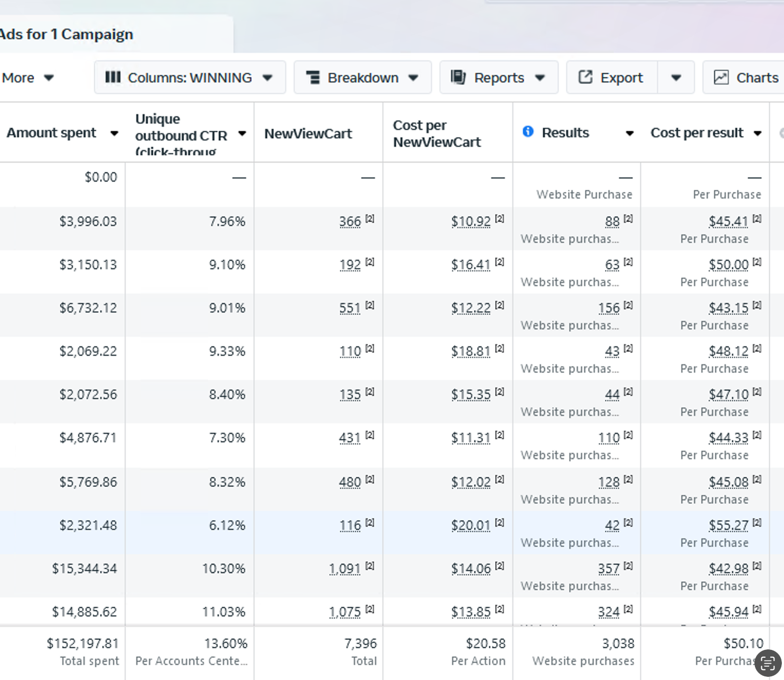Click the NewViewCart column header
The image size is (784, 680).
tap(308, 134)
